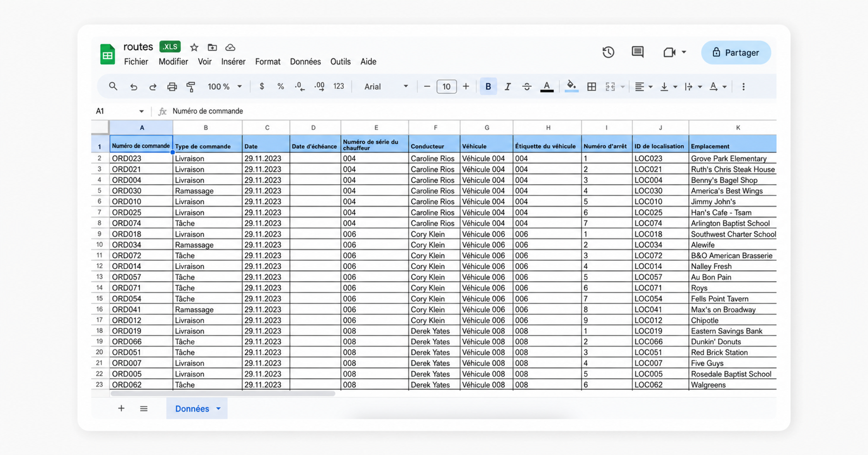This screenshot has width=868, height=455.
Task: Check the cloud save status icon
Action: 230,48
